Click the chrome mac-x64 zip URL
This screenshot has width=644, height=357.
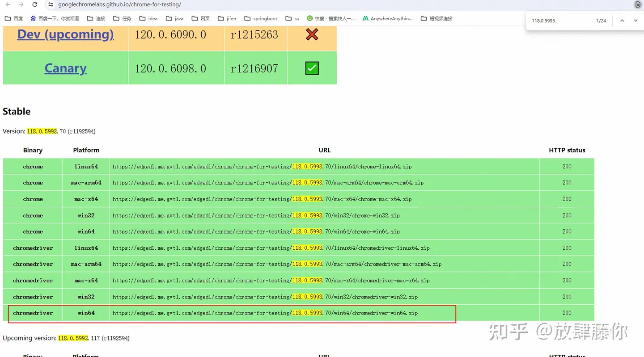[262, 199]
